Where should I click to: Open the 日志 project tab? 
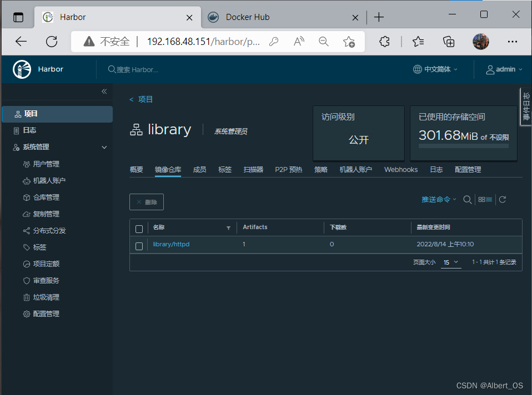[x=436, y=170]
